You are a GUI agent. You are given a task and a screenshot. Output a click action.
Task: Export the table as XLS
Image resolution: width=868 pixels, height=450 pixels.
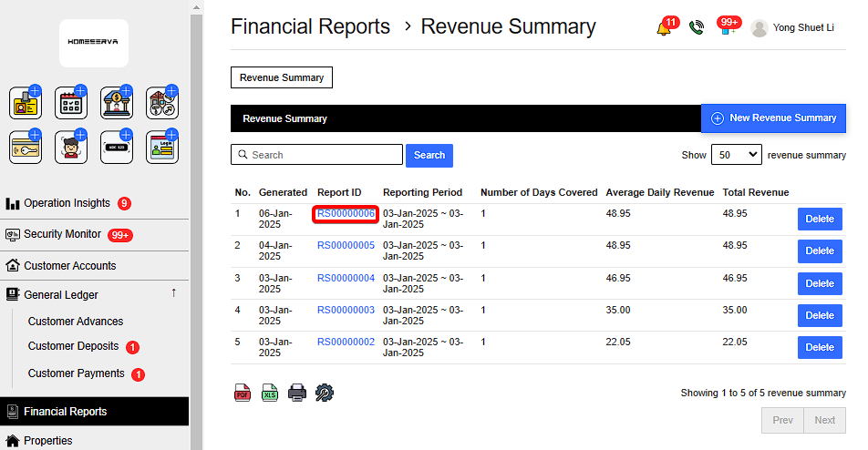270,393
